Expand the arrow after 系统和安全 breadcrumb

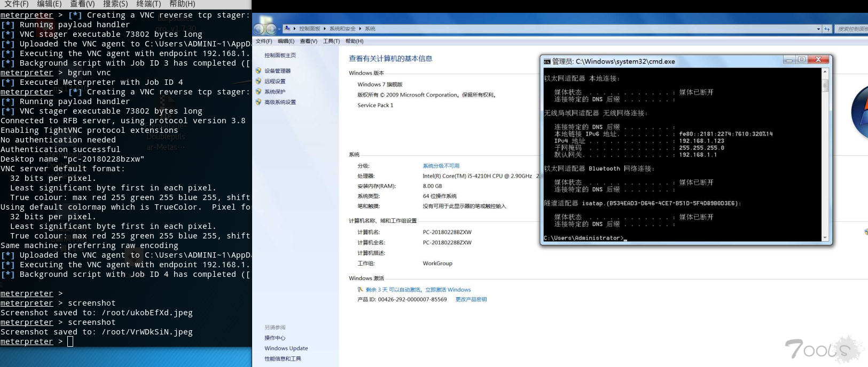(360, 29)
